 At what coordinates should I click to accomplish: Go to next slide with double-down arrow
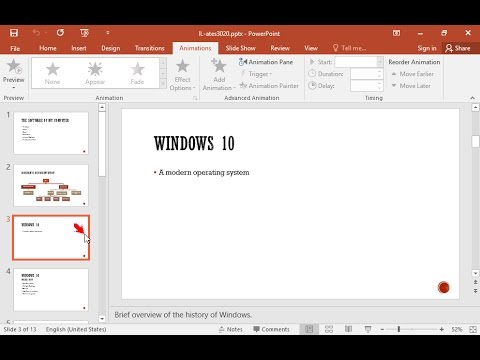point(476,291)
